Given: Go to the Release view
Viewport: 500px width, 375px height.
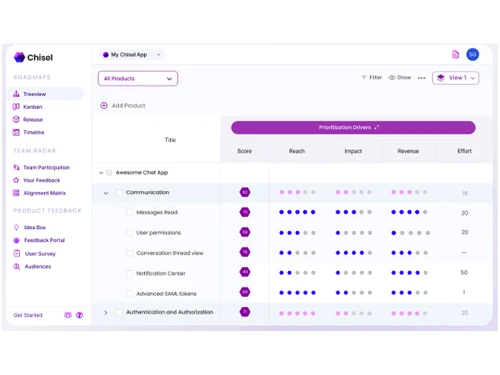Looking at the screenshot, I should coord(33,120).
